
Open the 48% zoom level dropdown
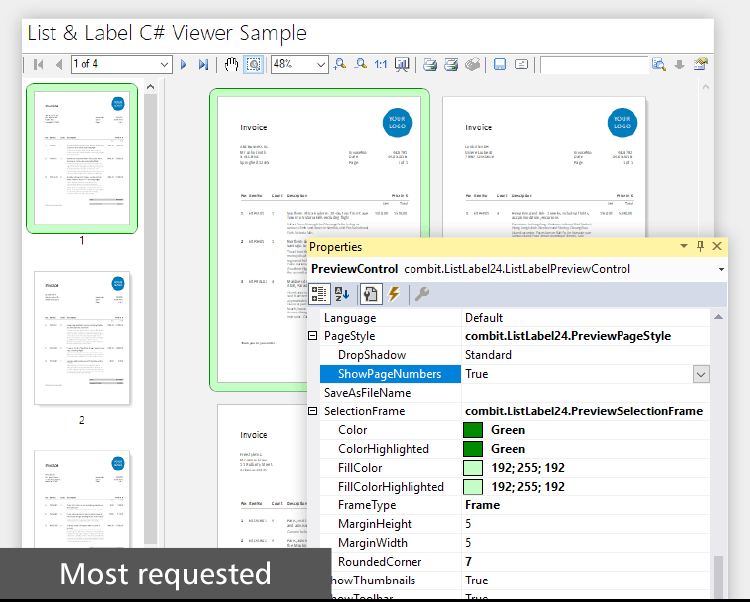click(320, 64)
